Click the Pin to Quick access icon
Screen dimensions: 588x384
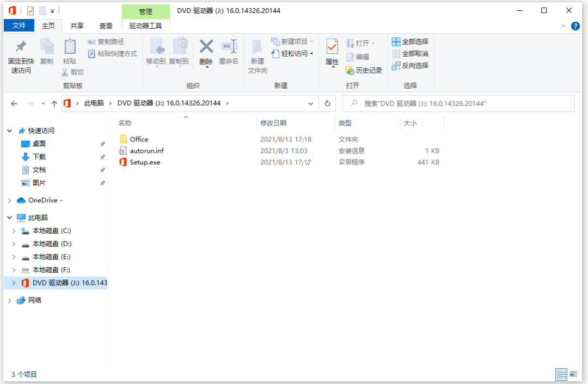(x=21, y=46)
